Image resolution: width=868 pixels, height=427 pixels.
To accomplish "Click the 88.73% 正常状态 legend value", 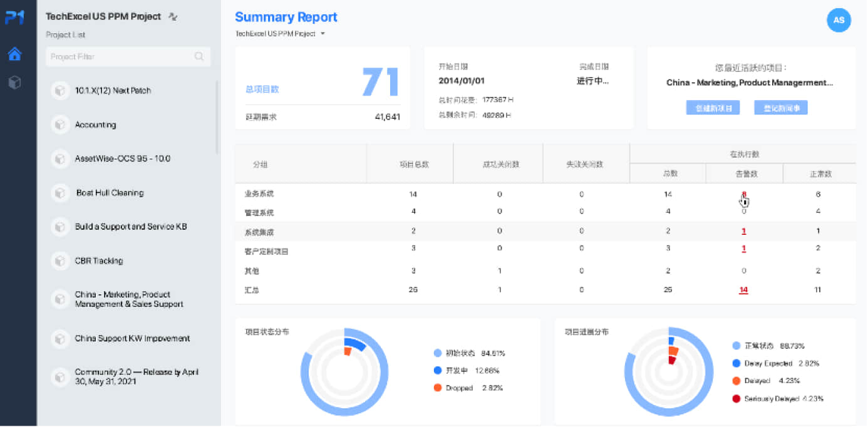I will click(x=793, y=346).
